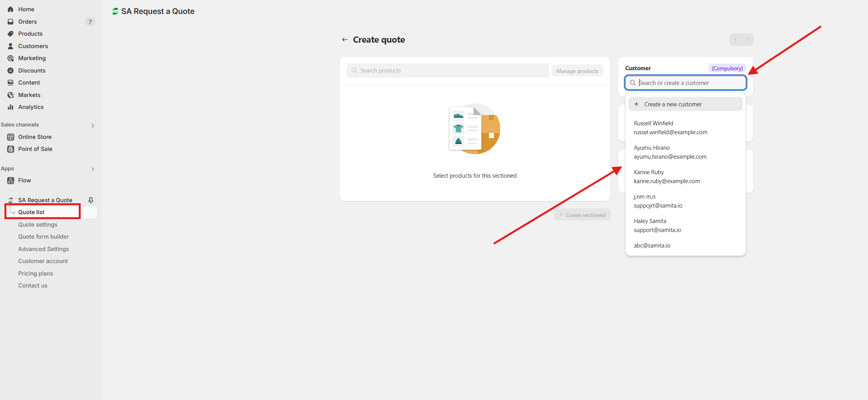Open Discounts in the sidebar
Screen dimensions: 868x400
[x=32, y=71]
